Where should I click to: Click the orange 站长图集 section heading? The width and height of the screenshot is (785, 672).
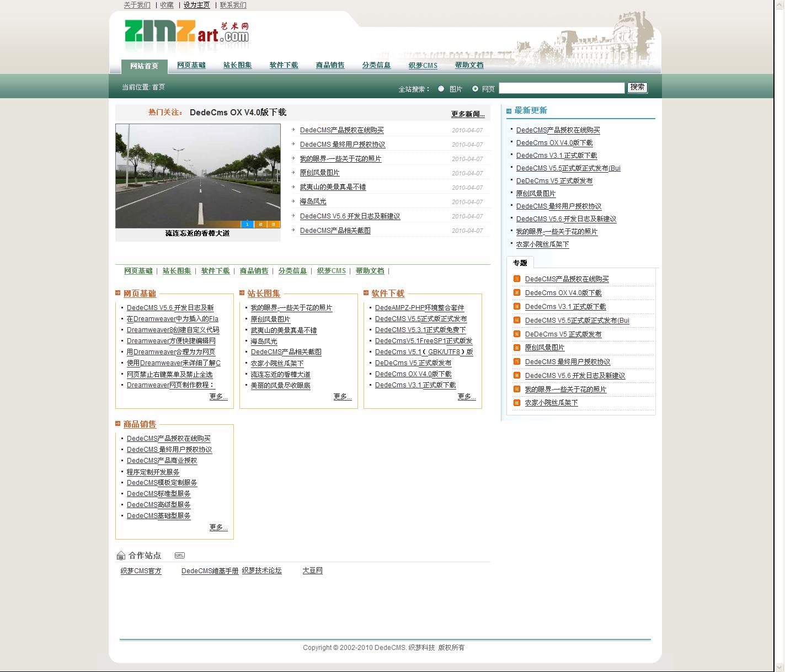click(264, 294)
